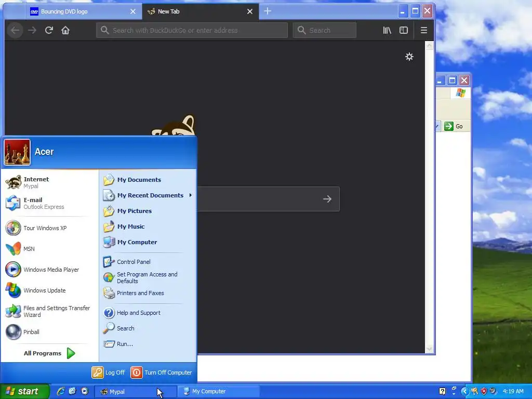Open a new tab with plus button
Screen dimensions: 532x399
click(x=268, y=11)
